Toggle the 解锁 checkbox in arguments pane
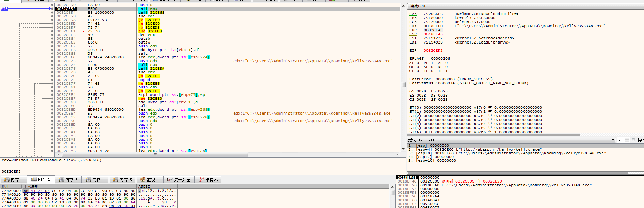The height and width of the screenshot is (208, 644). [x=633, y=140]
